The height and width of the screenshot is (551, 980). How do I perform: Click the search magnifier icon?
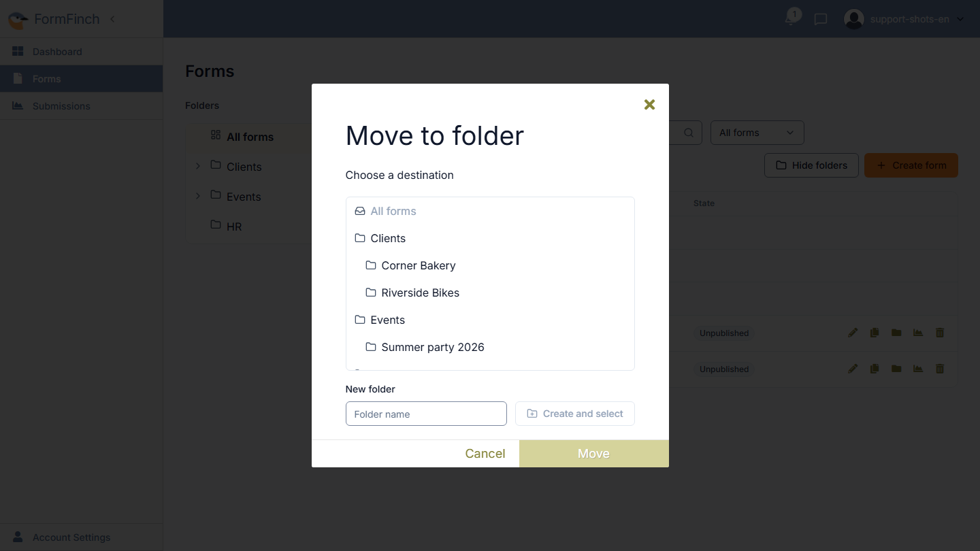point(689,133)
